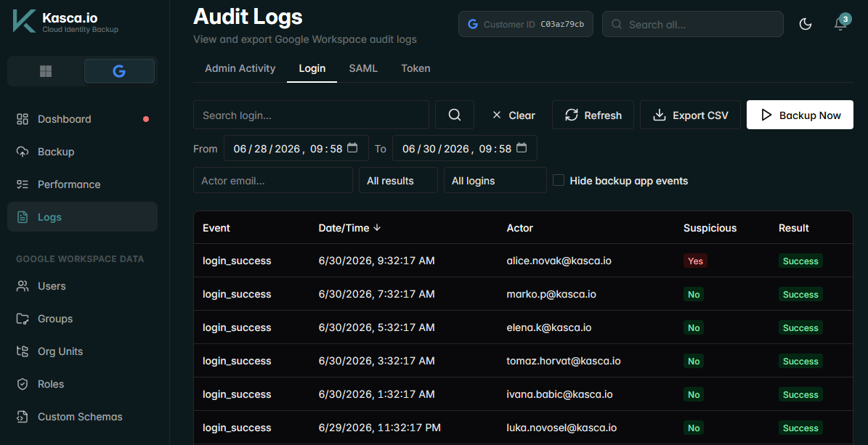The image size is (868, 445).
Task: Open Groups in the sidebar
Action: pyautogui.click(x=83, y=319)
